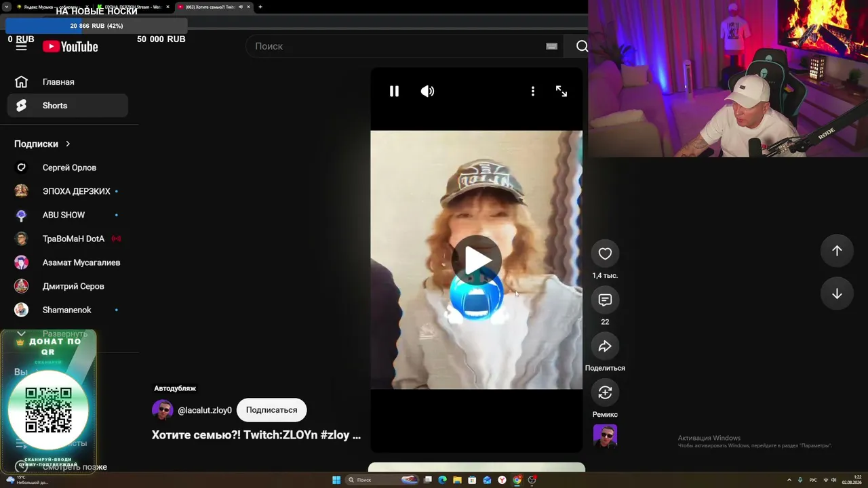Open OBS Studio from the taskbar
Image resolution: width=868 pixels, height=488 pixels.
pyautogui.click(x=532, y=480)
